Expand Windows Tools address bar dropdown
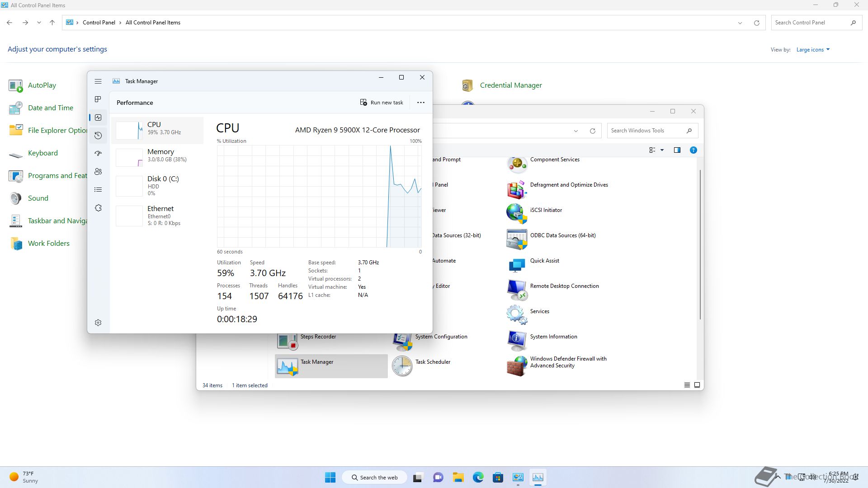The height and width of the screenshot is (488, 868). pos(576,131)
